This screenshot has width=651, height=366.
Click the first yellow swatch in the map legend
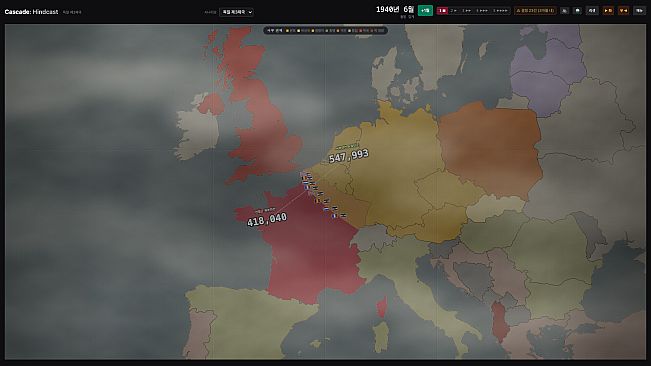click(287, 31)
